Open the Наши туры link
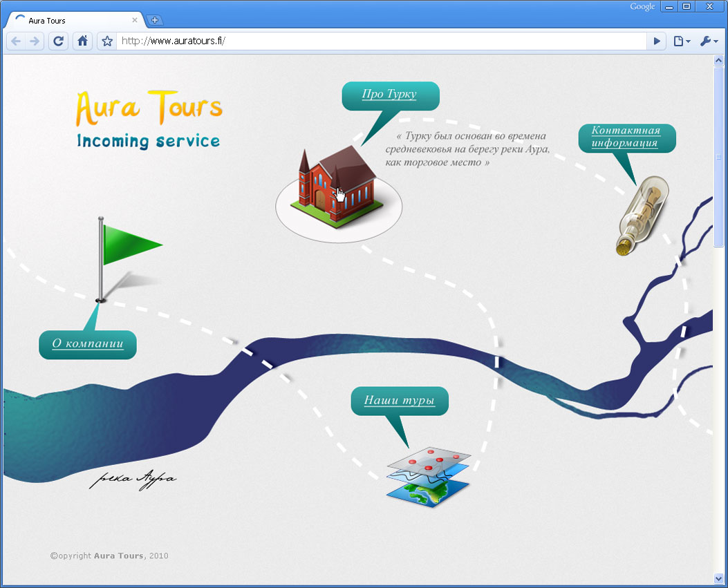 click(400, 400)
